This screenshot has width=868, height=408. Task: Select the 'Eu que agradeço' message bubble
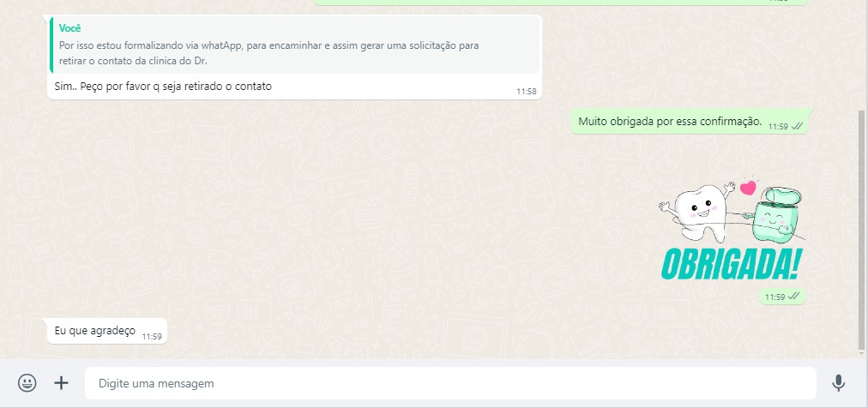click(x=107, y=331)
